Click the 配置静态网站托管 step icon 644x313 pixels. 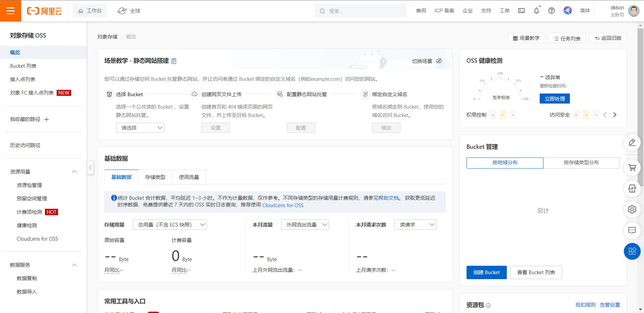(x=280, y=94)
